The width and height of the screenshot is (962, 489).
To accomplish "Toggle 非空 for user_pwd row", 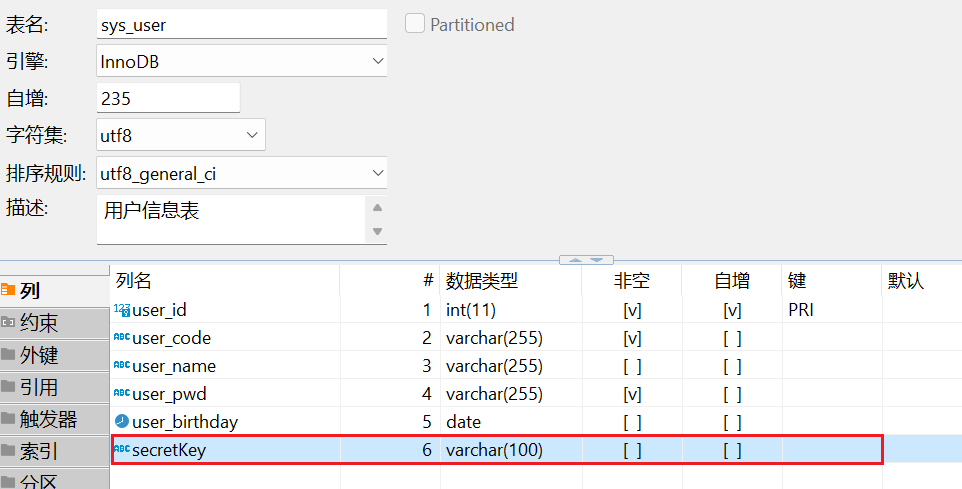I will point(632,394).
